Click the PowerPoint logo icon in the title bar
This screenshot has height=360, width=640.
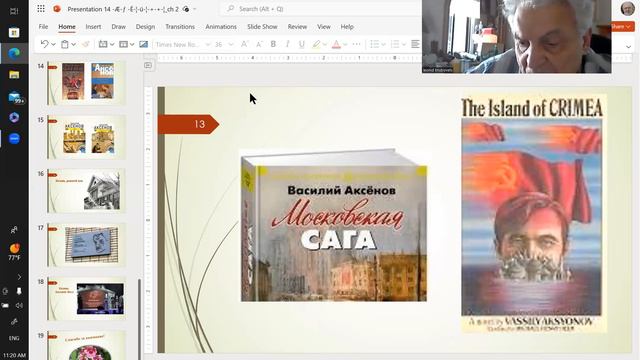(57, 9)
